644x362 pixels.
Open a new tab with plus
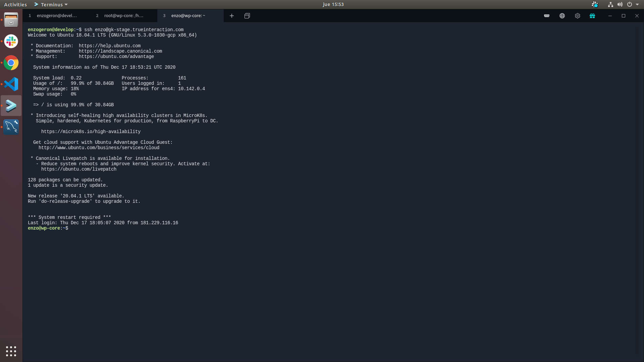pyautogui.click(x=232, y=16)
